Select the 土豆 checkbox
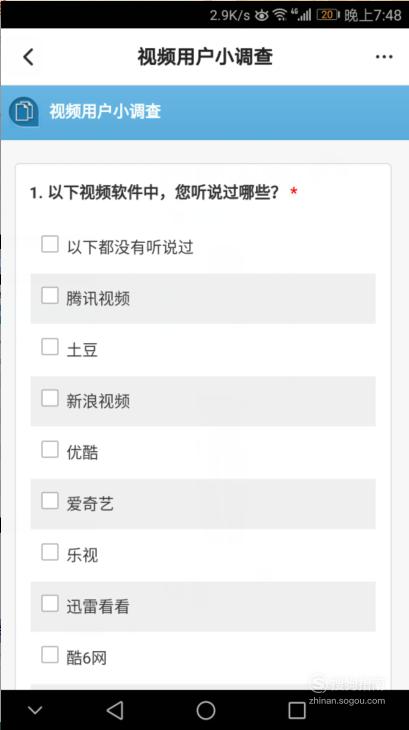Screen dimensions: 409x730 (x=50, y=346)
